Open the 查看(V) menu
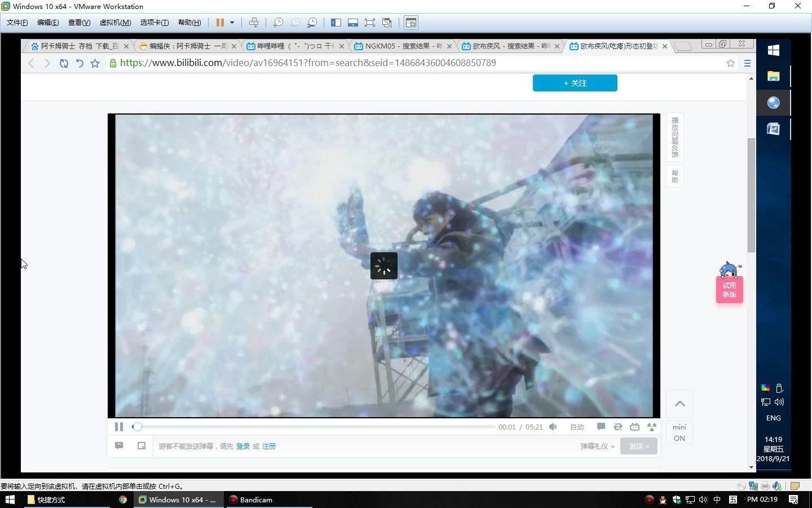The image size is (812, 508). coord(79,23)
